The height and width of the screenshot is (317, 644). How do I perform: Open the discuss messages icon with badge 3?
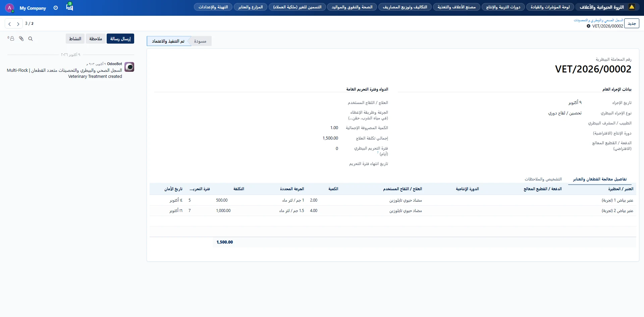69,7
